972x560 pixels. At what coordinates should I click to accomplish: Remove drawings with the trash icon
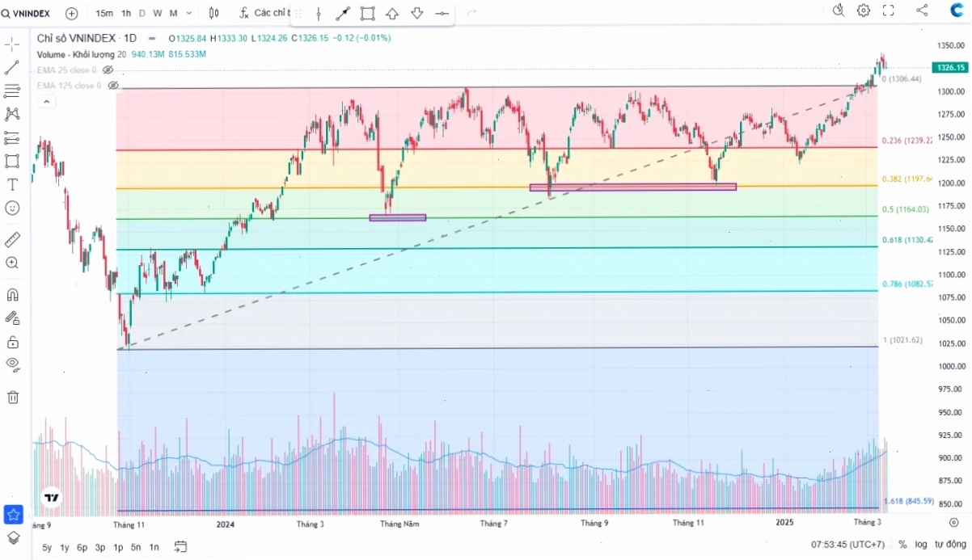[12, 397]
